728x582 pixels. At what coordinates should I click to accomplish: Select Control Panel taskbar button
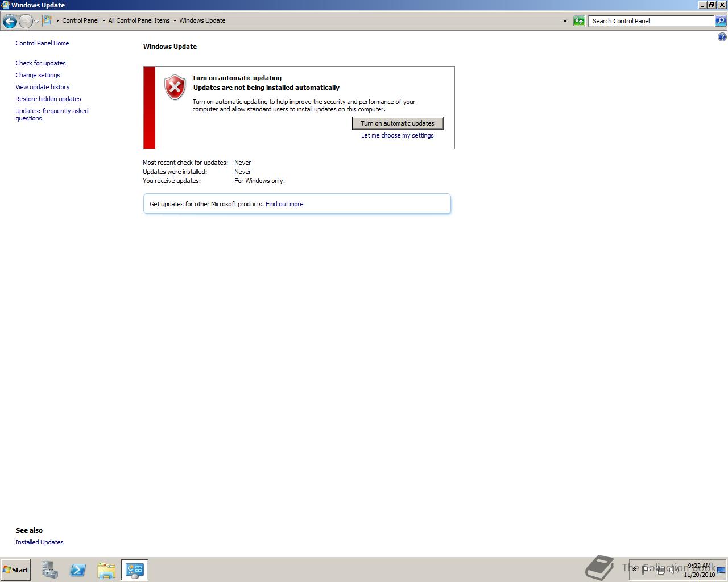pos(135,570)
